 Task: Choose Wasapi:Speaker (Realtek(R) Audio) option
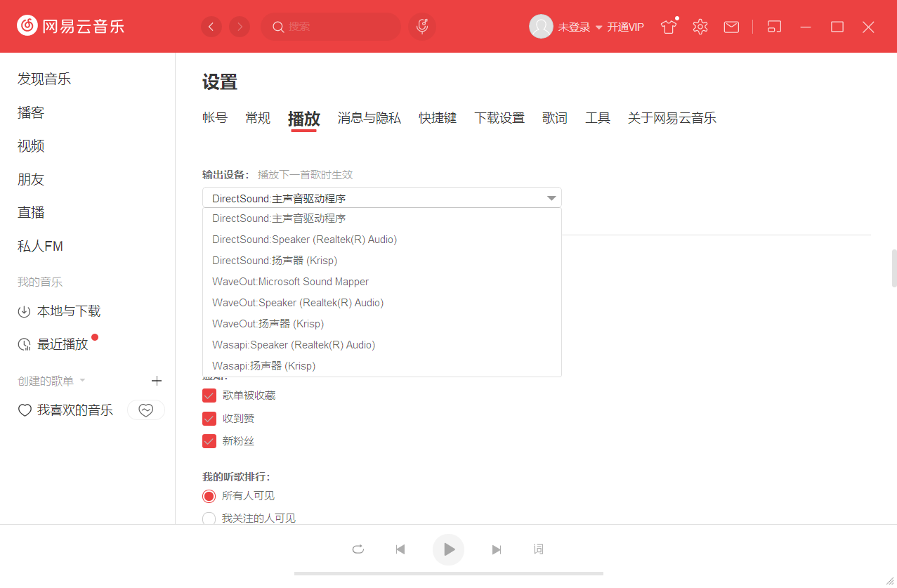coord(382,345)
